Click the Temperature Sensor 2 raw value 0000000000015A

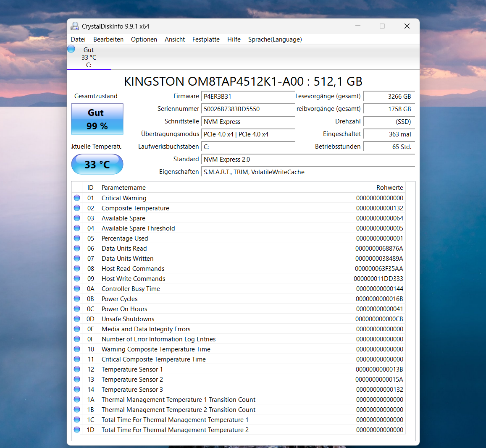point(379,379)
